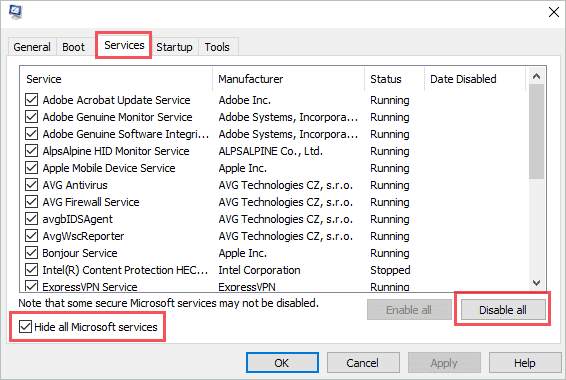Toggle AlpsAlpine HID Monitor Service checkbox
566x380 pixels.
pos(31,150)
